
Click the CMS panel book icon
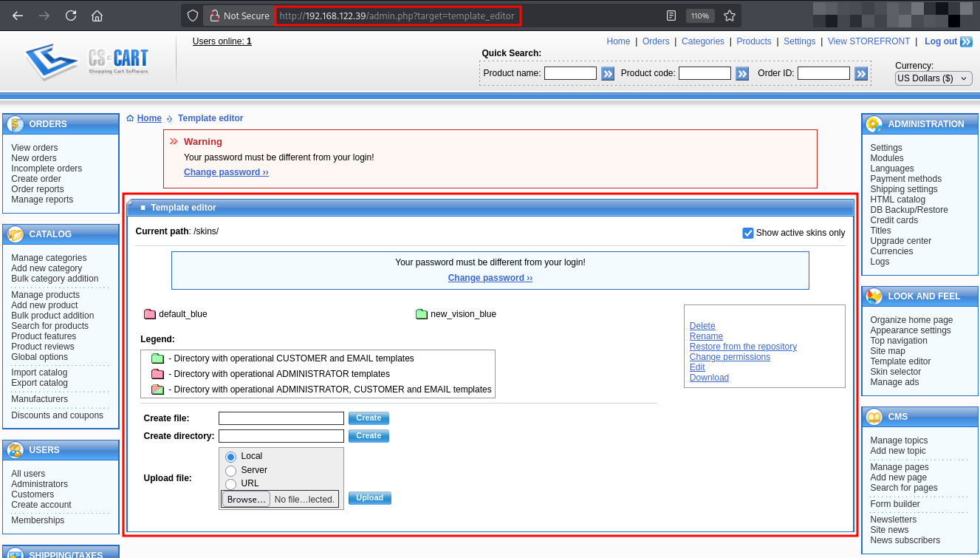click(x=874, y=417)
